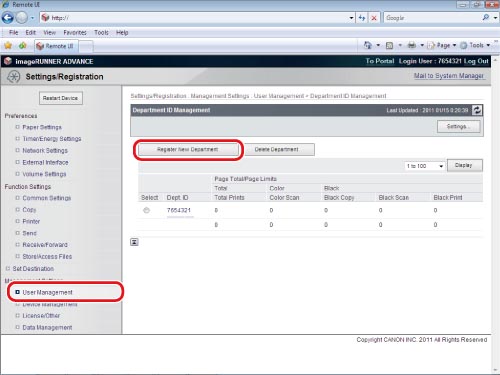Click the Google search box
500x375 pixels.
coord(432,18)
